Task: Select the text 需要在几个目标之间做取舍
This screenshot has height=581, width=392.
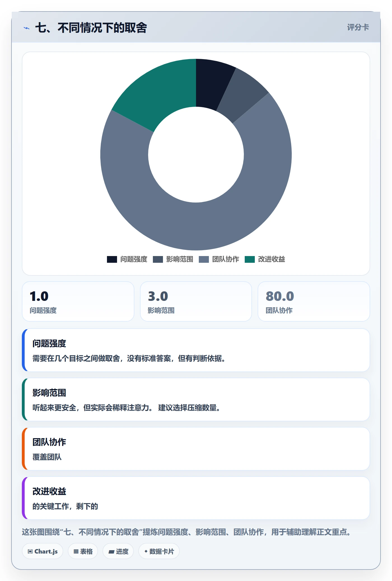Action: coord(76,358)
